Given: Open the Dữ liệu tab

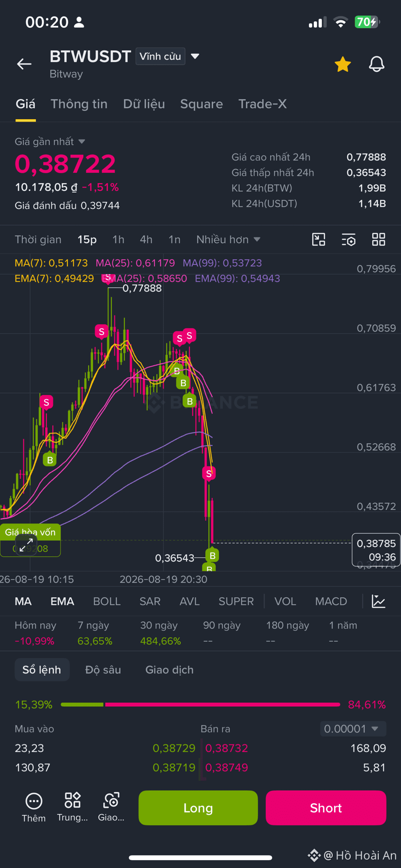Looking at the screenshot, I should 144,104.
